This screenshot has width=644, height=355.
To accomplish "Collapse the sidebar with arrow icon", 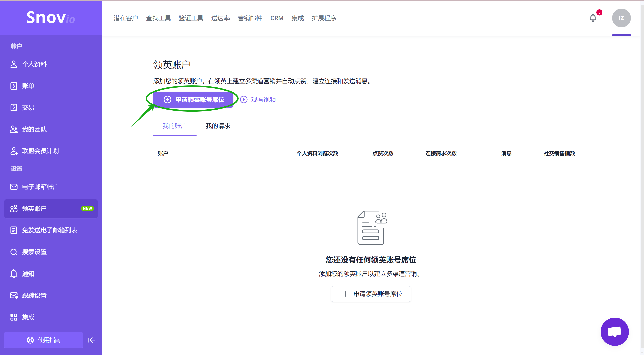I will 91,340.
